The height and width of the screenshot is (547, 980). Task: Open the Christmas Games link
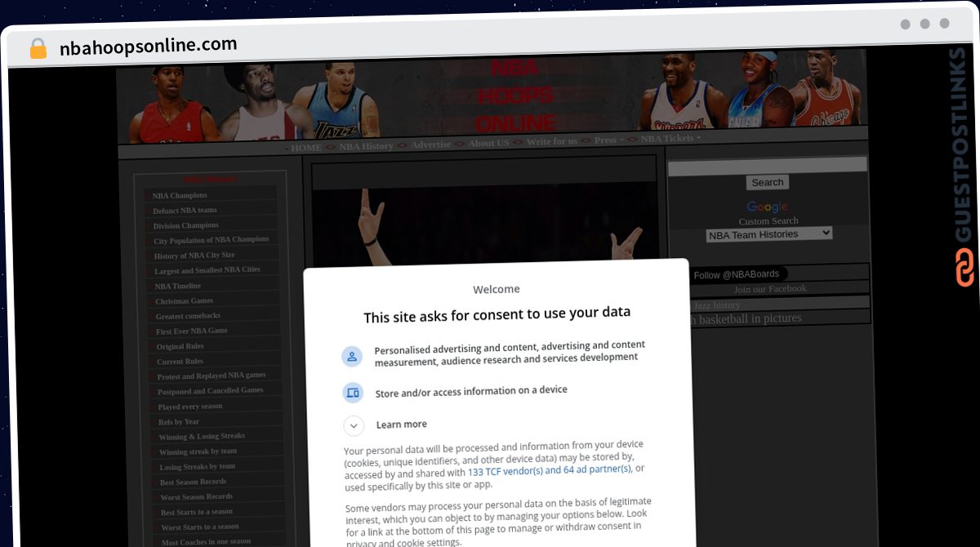pyautogui.click(x=185, y=300)
